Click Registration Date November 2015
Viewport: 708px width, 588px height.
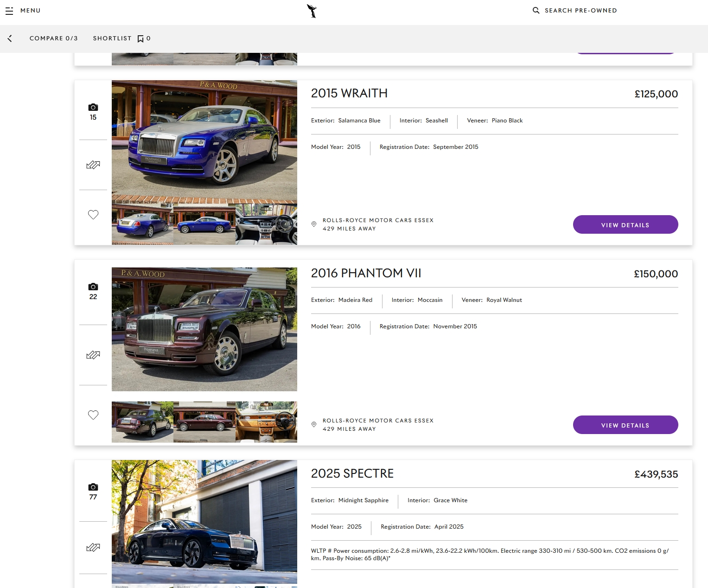click(x=428, y=326)
